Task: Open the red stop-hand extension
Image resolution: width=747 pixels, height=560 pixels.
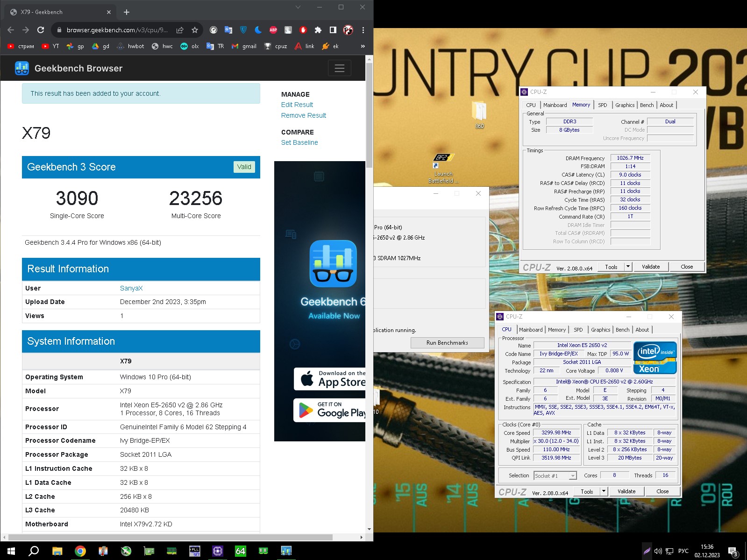Action: (x=303, y=30)
